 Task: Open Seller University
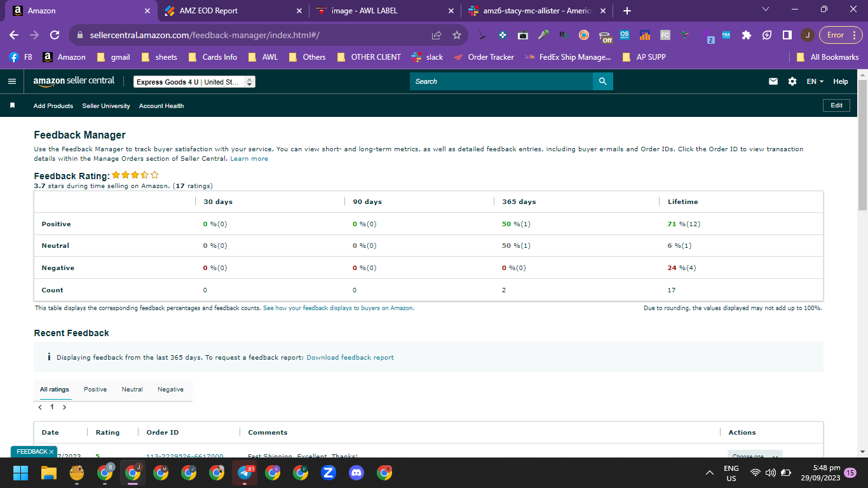[106, 105]
